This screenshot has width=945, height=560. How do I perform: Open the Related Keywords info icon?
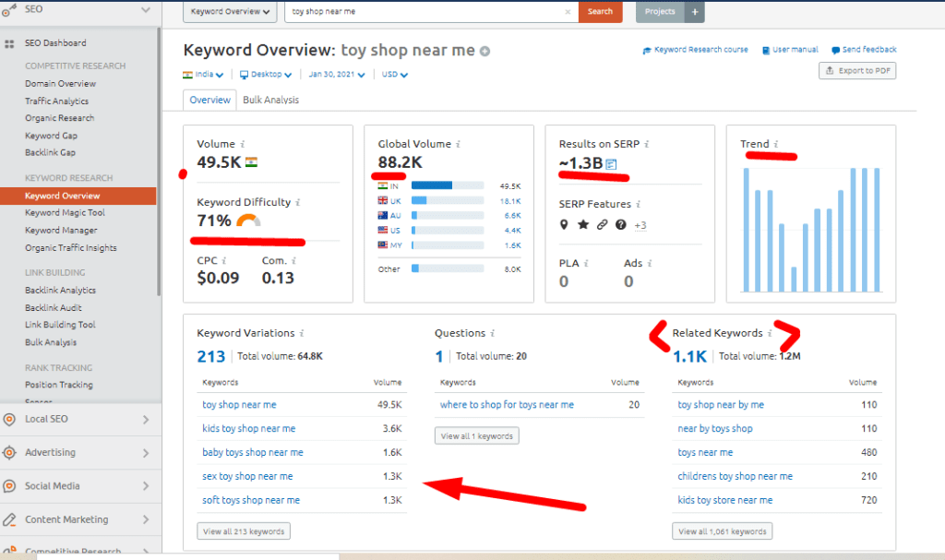(x=770, y=333)
